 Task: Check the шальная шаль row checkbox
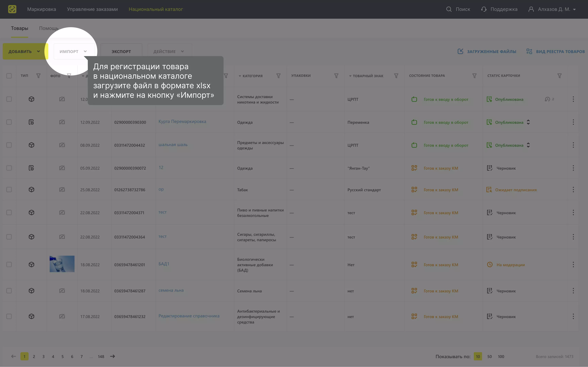[x=9, y=145]
